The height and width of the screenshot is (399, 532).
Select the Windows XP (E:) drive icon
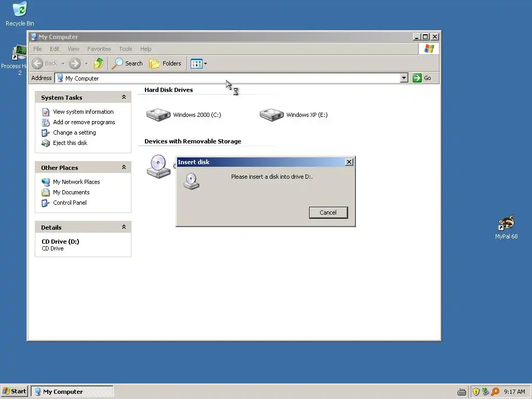click(x=271, y=115)
